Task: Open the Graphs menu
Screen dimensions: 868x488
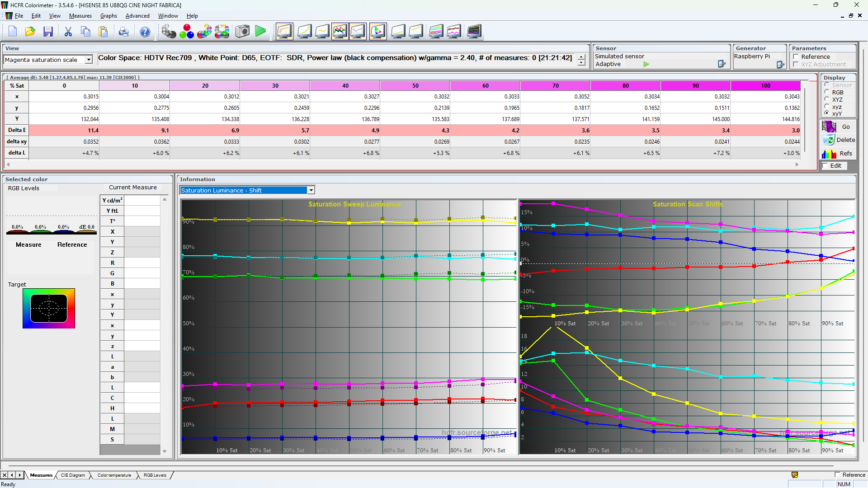Action: [x=108, y=16]
